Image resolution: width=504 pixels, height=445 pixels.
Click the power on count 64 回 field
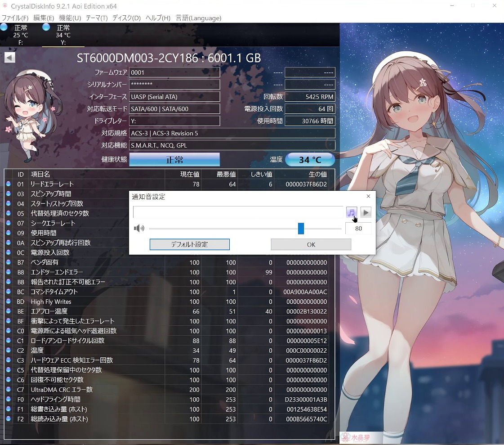pyautogui.click(x=310, y=109)
